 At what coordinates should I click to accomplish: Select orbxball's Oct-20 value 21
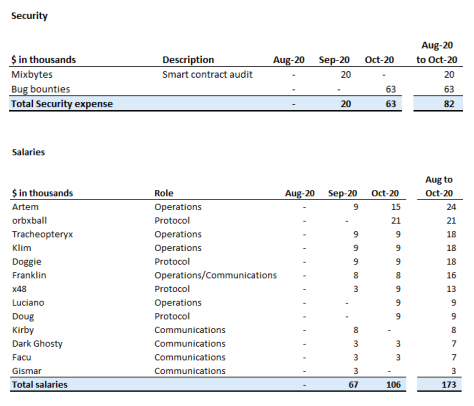tap(396, 221)
